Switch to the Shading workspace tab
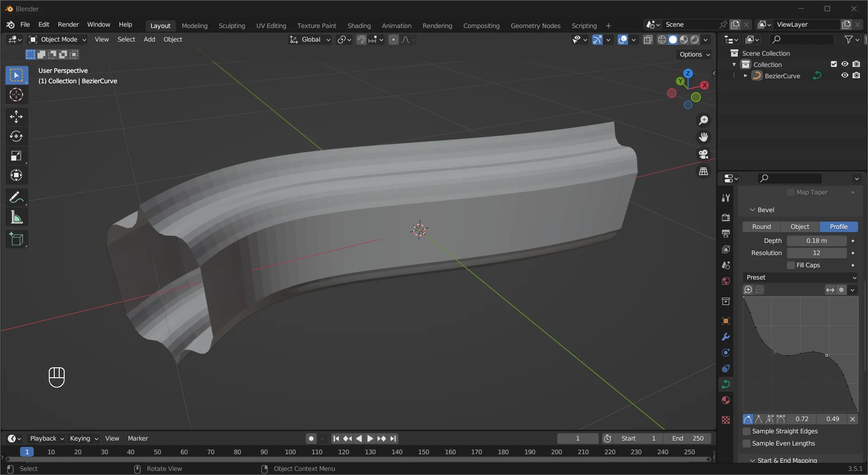The image size is (868, 475). click(359, 25)
